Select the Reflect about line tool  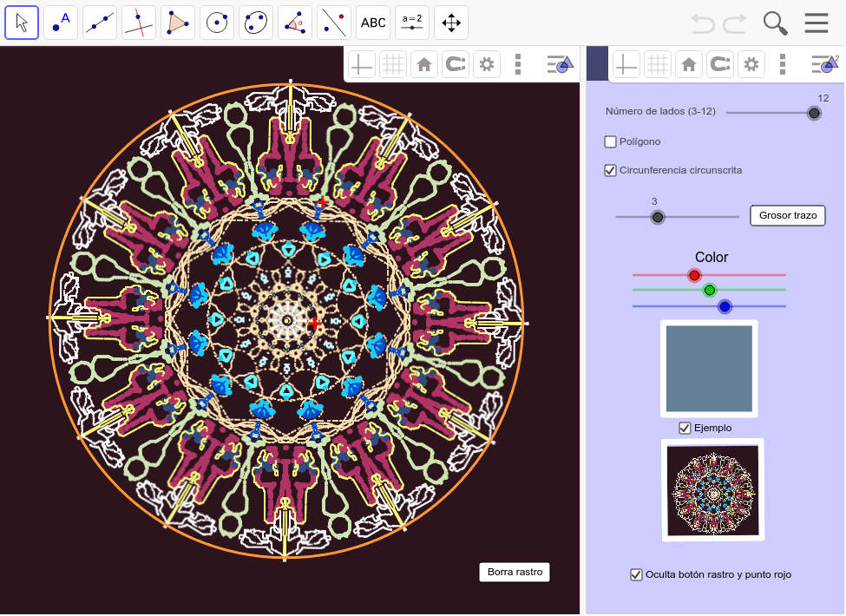334,23
